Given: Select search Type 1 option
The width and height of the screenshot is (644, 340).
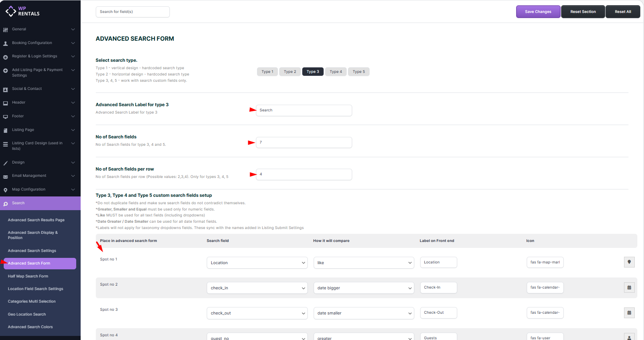Looking at the screenshot, I should (267, 72).
